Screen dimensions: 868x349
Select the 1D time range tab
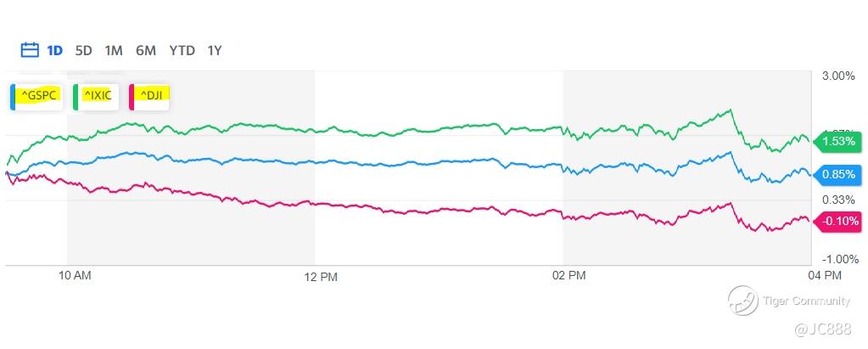(x=55, y=51)
